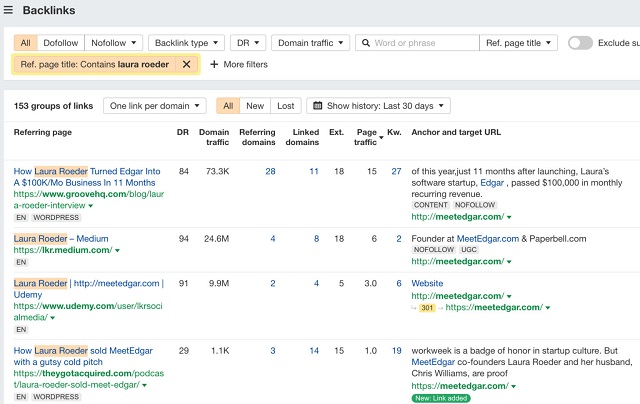Filter by Dofollow links

pos(61,43)
